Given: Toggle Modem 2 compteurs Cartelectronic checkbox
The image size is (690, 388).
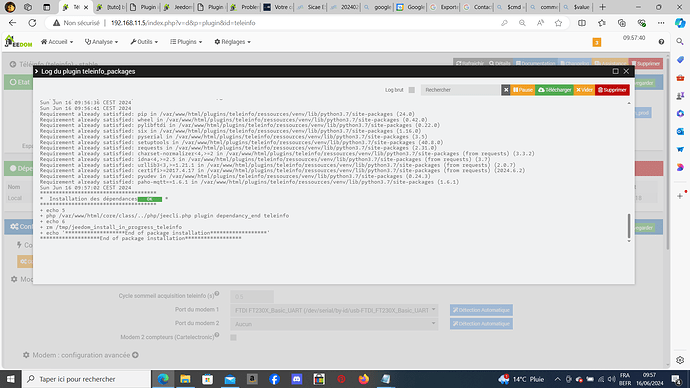Looking at the screenshot, I should click(233, 337).
